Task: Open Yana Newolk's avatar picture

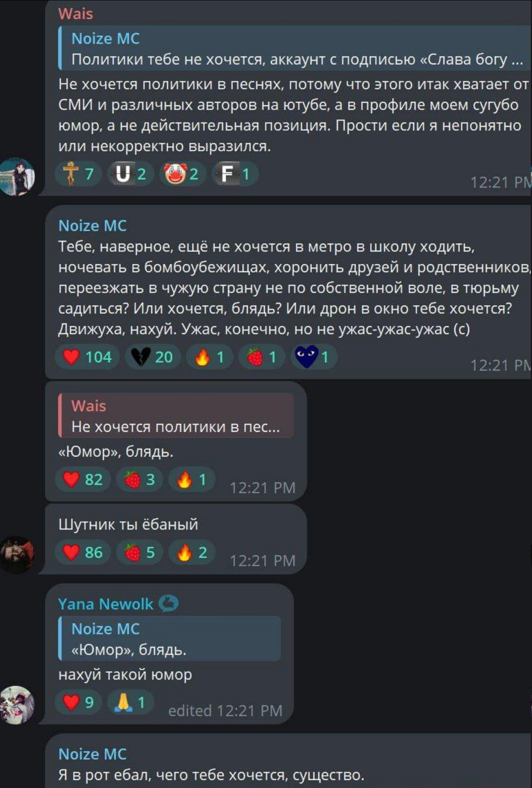Action: 18,705
